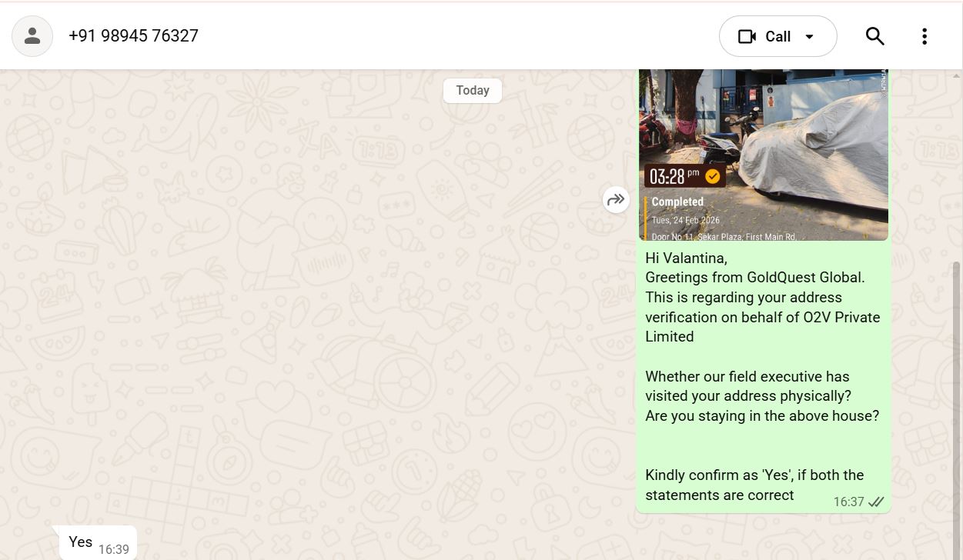The height and width of the screenshot is (560, 963).
Task: Click the "Tues, 24 Feb 2026" date on photo
Action: point(686,220)
